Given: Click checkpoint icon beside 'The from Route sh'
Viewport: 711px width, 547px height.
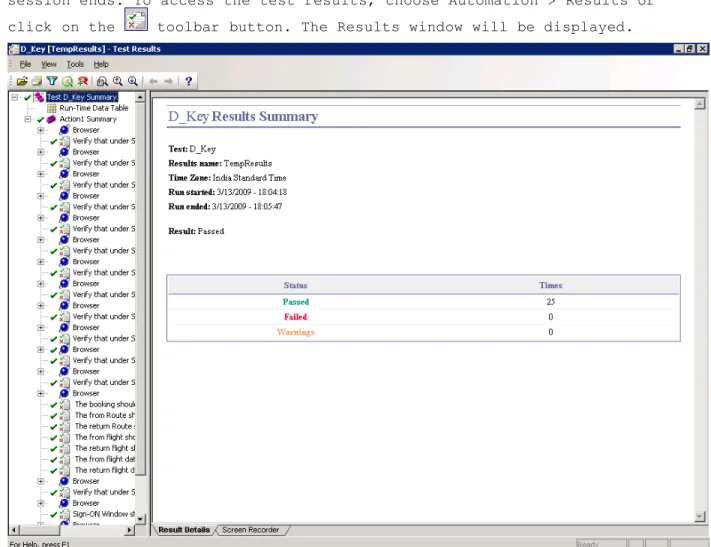Looking at the screenshot, I should [x=64, y=415].
